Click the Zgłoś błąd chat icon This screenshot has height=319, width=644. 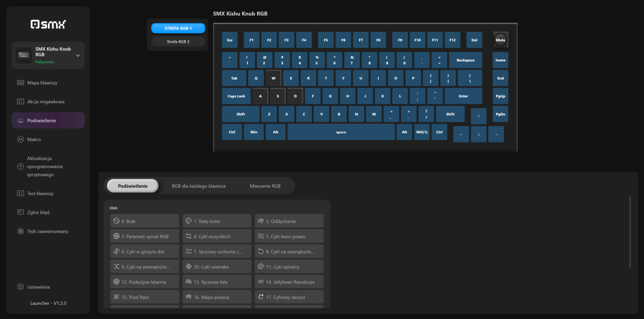pos(21,212)
